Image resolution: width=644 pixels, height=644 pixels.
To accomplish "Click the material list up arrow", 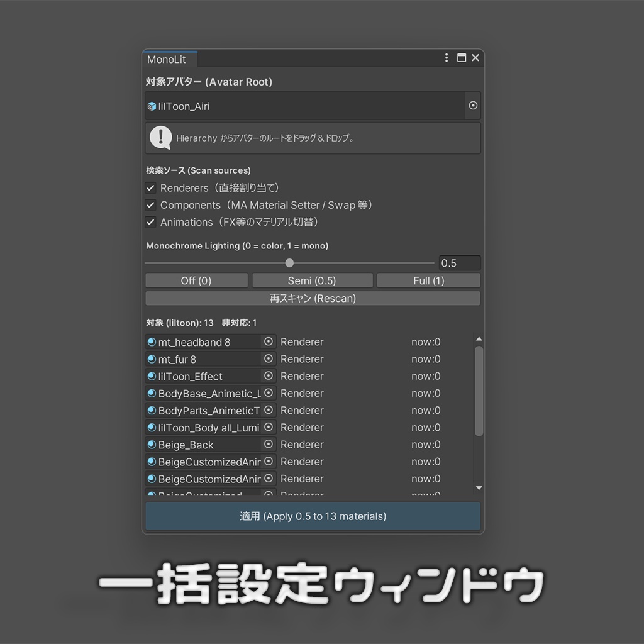I will 479,339.
